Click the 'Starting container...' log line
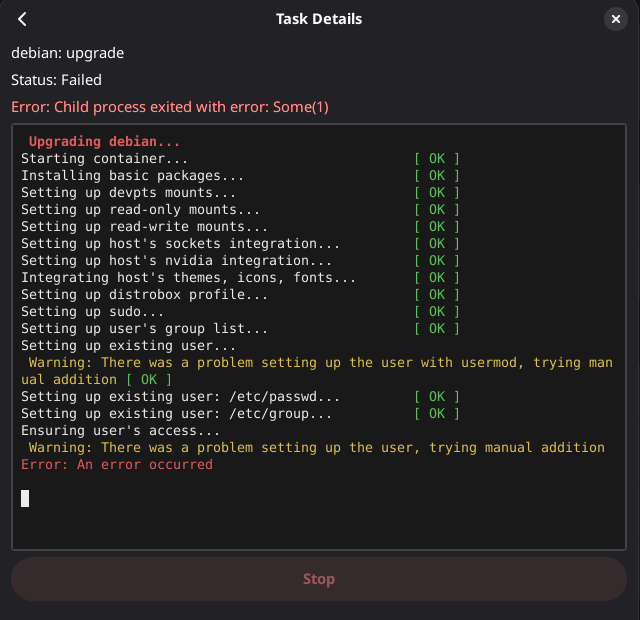 pyautogui.click(x=104, y=158)
